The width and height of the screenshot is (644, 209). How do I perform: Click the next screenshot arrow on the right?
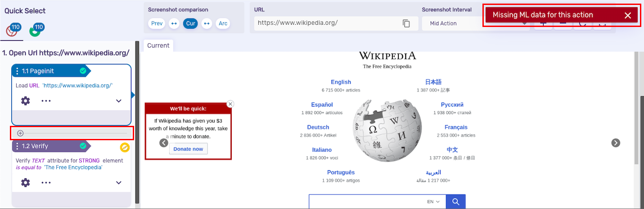(616, 142)
